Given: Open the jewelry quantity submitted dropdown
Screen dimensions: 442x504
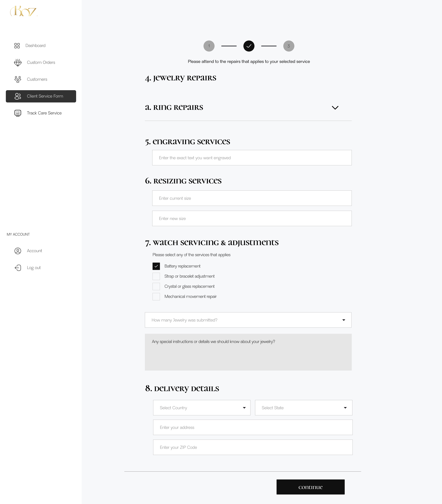Looking at the screenshot, I should [248, 320].
